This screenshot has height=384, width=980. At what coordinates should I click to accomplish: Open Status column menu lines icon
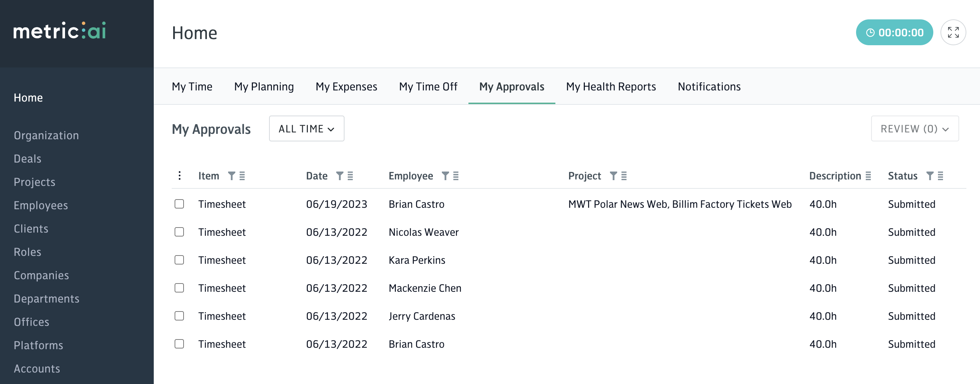coord(940,175)
